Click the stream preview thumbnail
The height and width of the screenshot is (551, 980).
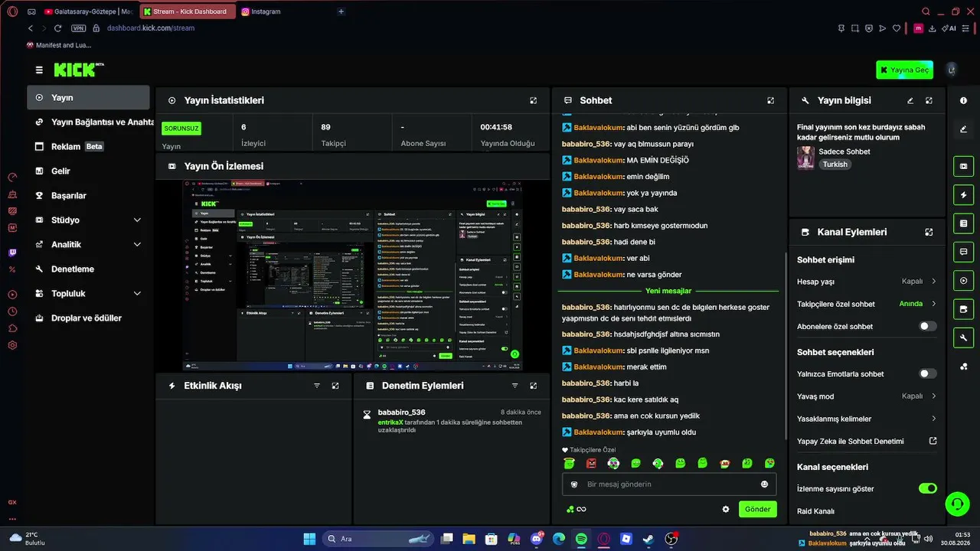(x=352, y=275)
